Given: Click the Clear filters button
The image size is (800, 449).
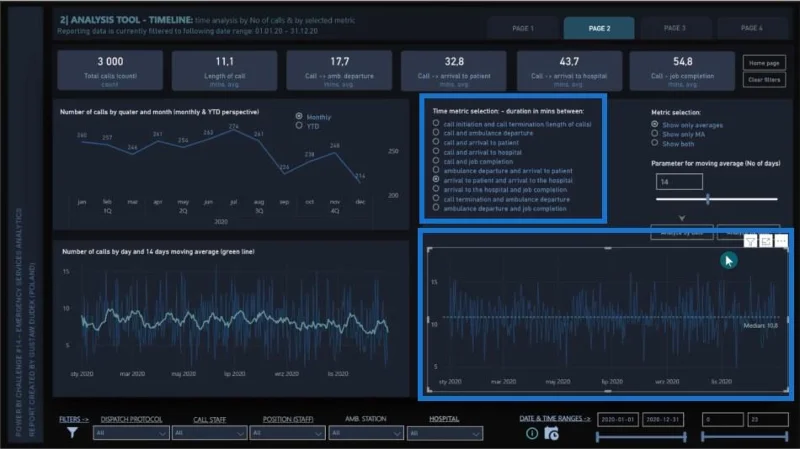Looking at the screenshot, I should click(x=764, y=80).
